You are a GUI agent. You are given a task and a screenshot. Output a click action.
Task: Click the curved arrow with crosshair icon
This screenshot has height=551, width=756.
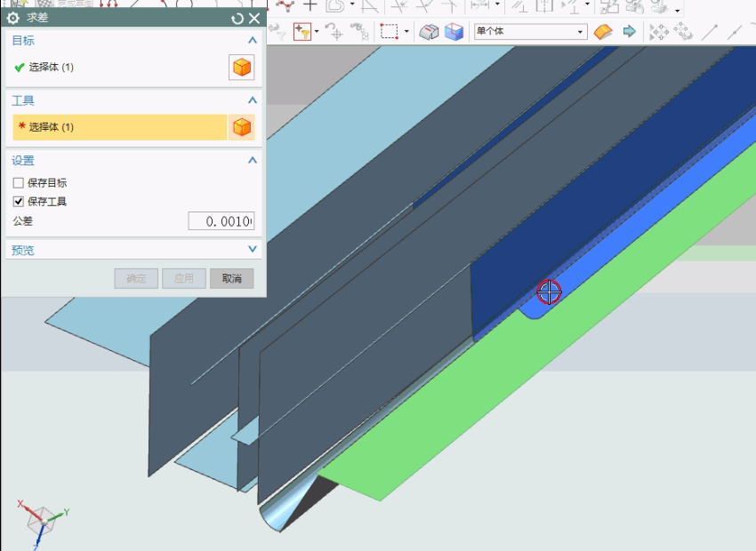(334, 32)
